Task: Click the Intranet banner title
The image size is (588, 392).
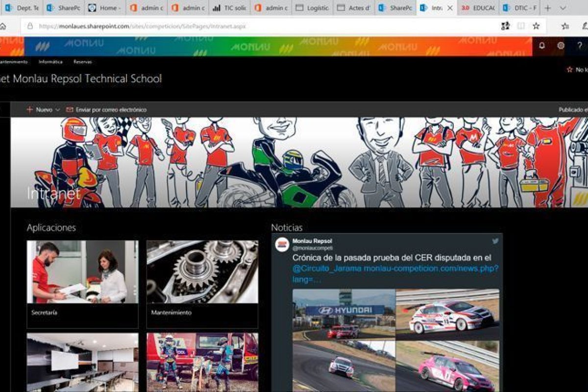Action: pos(53,194)
